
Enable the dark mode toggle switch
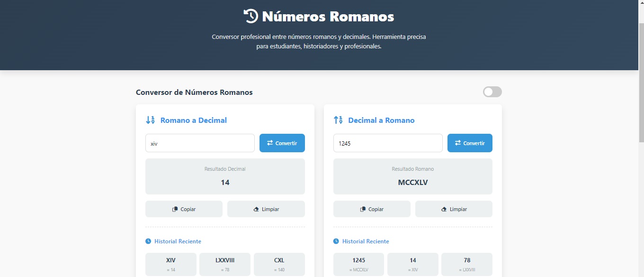pyautogui.click(x=492, y=92)
